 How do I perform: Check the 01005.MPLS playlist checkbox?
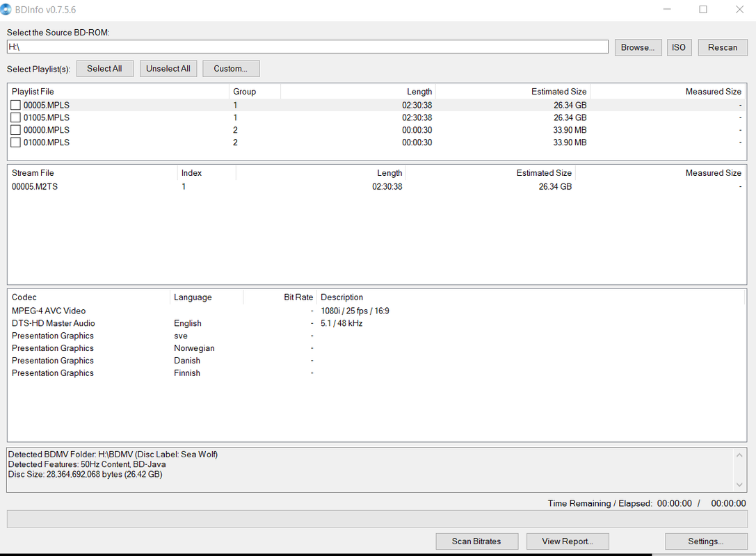[x=15, y=117]
